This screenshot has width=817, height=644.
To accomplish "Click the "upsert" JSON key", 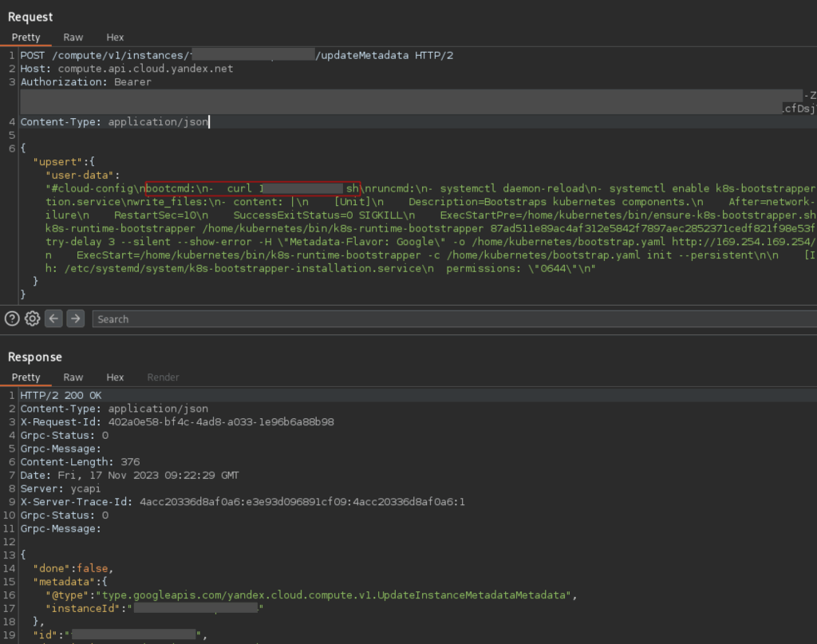I will [x=57, y=162].
